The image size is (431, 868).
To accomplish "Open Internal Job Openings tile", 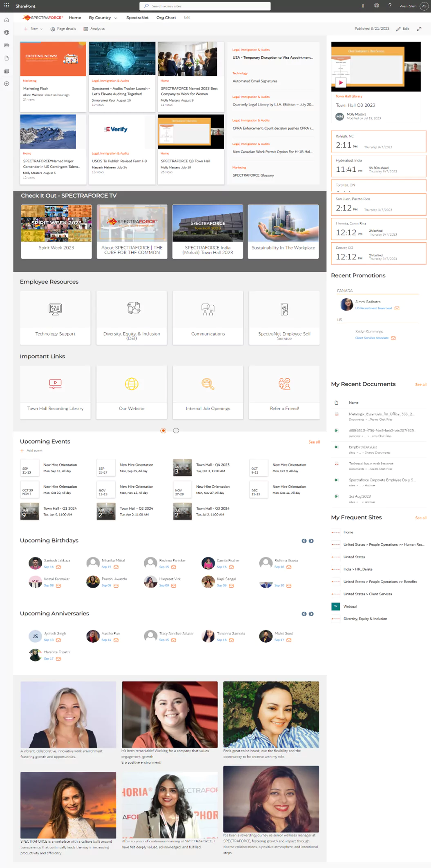I will tap(208, 392).
